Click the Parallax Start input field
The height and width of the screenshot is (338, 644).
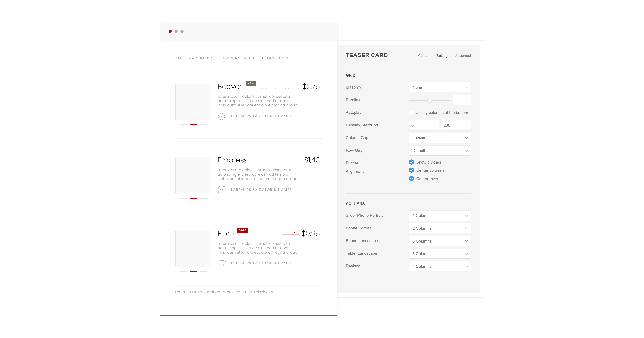click(x=423, y=125)
